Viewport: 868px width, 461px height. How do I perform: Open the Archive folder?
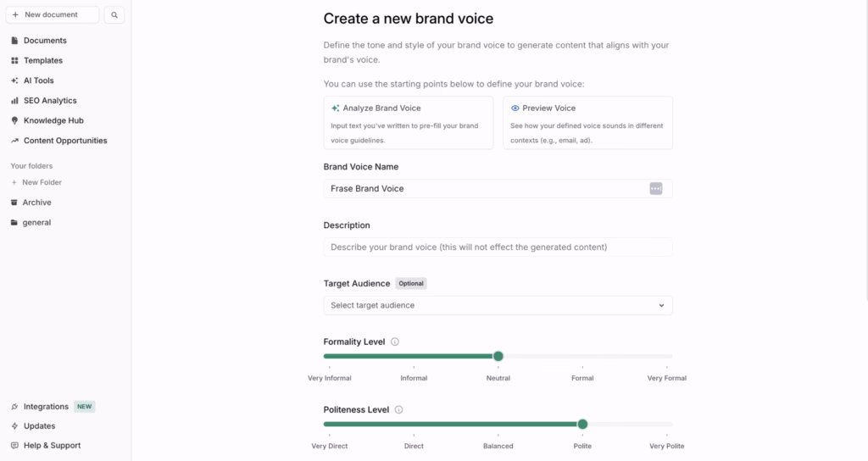pos(36,203)
